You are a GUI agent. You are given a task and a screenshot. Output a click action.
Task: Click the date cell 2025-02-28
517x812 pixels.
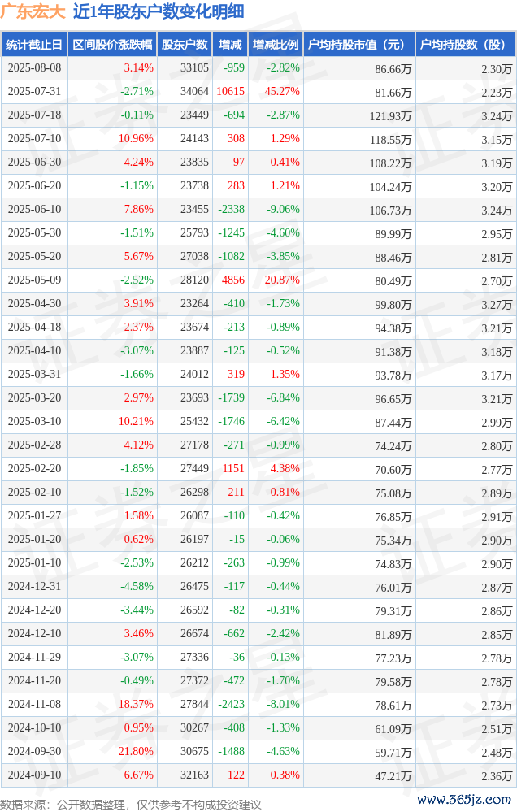pyautogui.click(x=34, y=445)
